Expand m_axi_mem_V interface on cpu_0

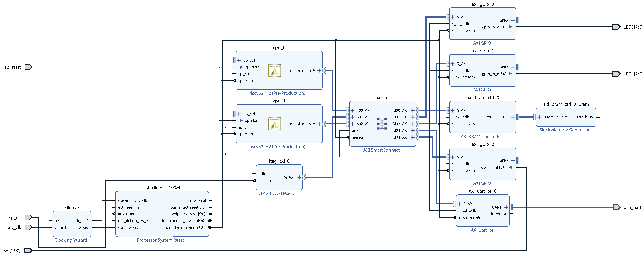coord(319,71)
